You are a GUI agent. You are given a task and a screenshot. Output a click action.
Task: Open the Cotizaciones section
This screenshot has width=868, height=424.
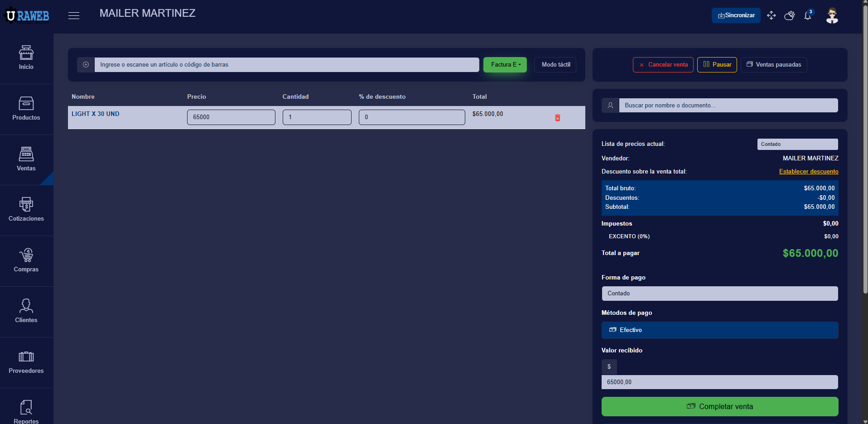(26, 210)
